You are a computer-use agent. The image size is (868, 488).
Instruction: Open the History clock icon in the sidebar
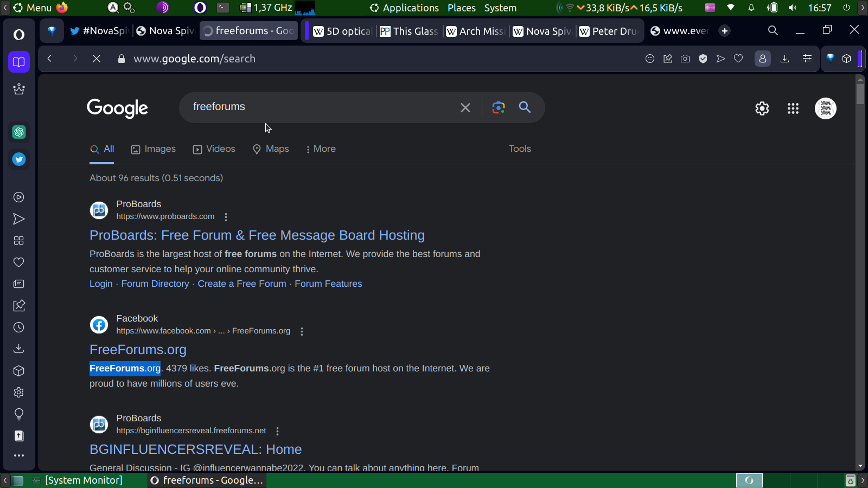coord(19,328)
